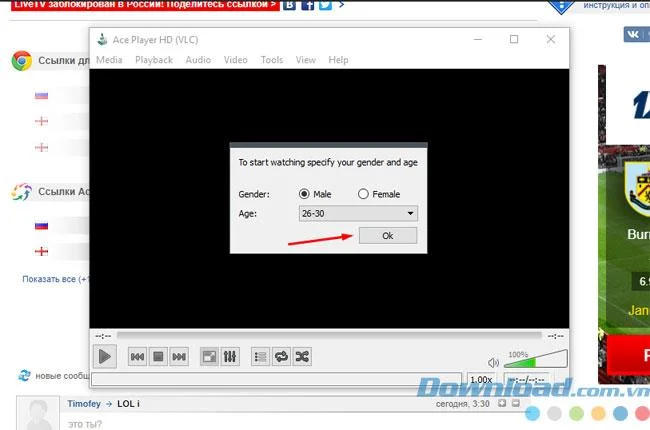Viewport: 650px width, 430px height.
Task: Click the VK button at right edge
Action: tap(636, 34)
